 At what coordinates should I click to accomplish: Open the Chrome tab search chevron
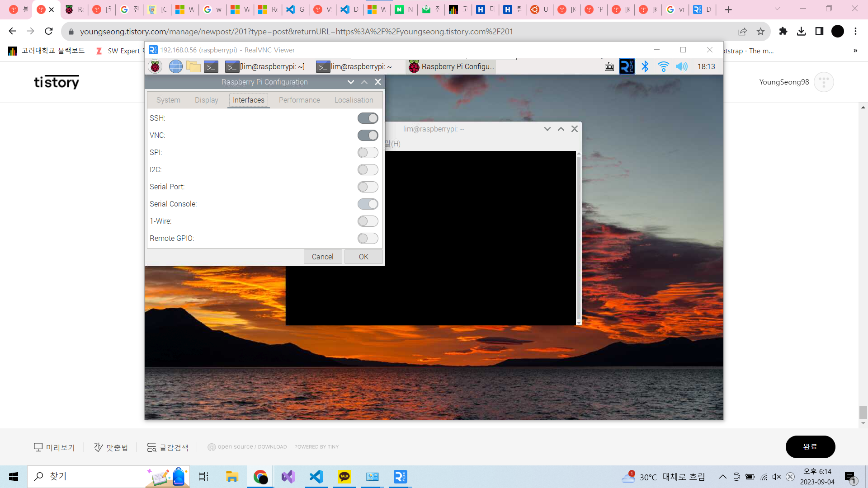777,9
